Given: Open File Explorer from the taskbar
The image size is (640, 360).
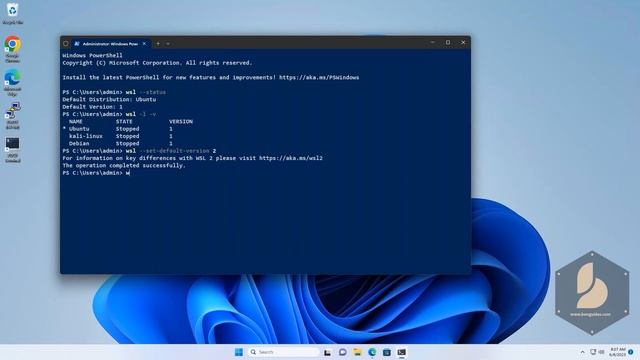Looking at the screenshot, I should point(357,352).
